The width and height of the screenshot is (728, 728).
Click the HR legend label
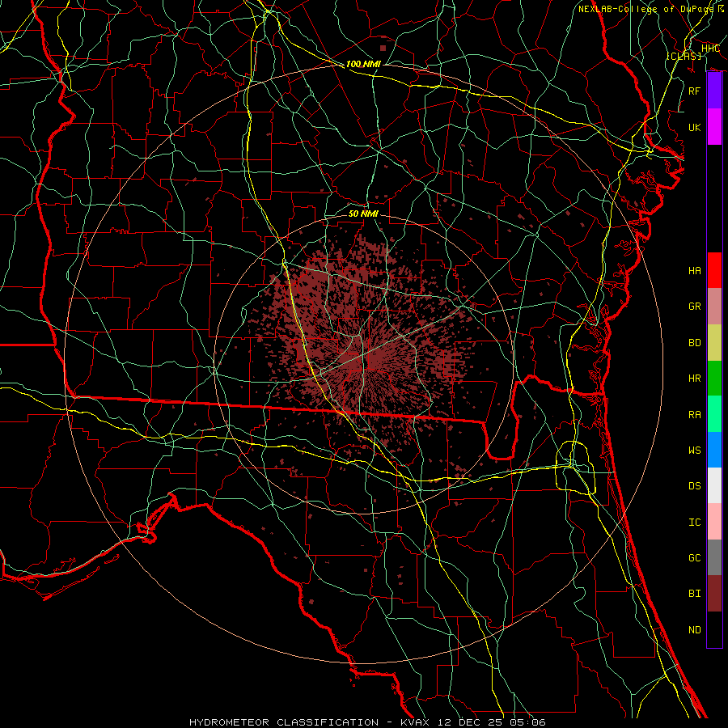pos(695,379)
